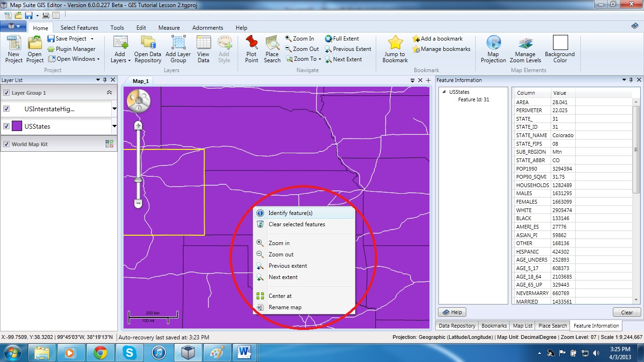Switch to the Measure ribbon tab
644x362 pixels.
click(169, 28)
